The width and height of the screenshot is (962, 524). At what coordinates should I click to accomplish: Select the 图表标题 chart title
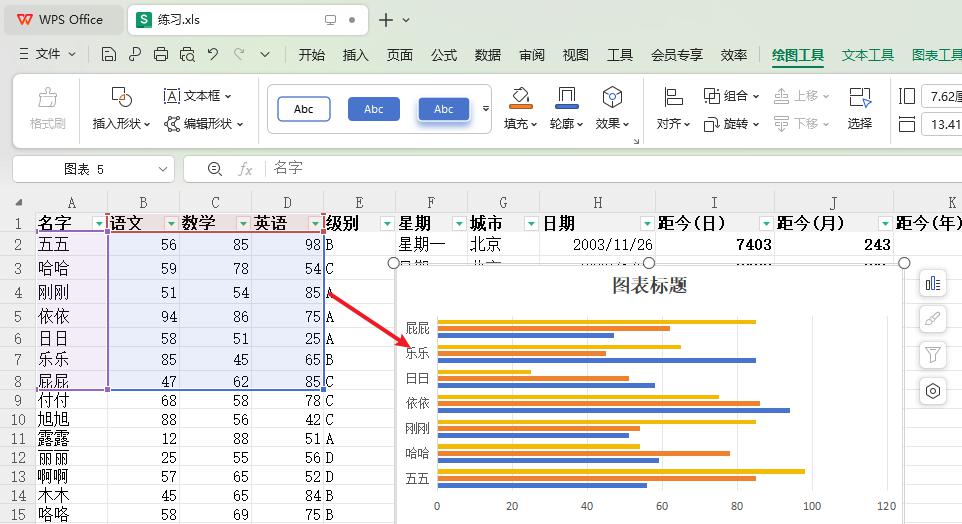[x=649, y=285]
